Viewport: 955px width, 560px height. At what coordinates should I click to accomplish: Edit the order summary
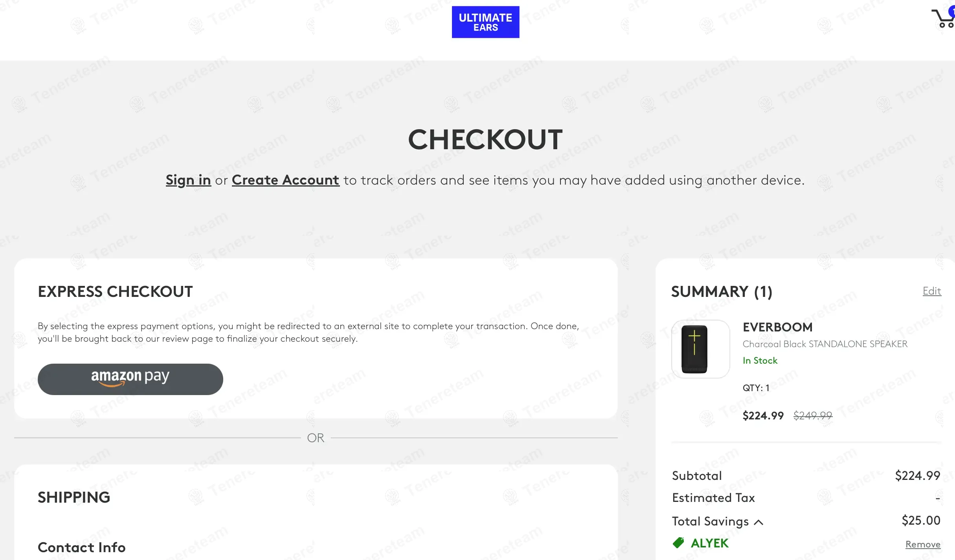[x=931, y=291]
